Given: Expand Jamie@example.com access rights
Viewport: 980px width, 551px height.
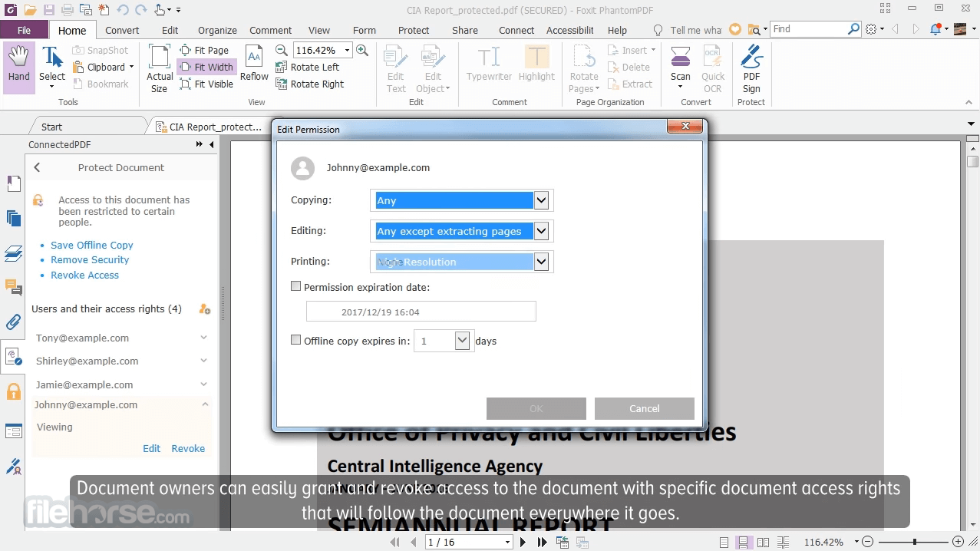Looking at the screenshot, I should pos(204,384).
